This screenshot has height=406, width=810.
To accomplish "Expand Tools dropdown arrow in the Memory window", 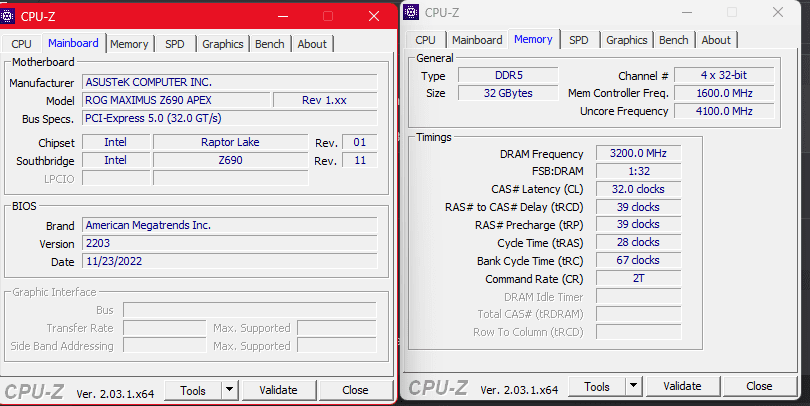I will 634,386.
